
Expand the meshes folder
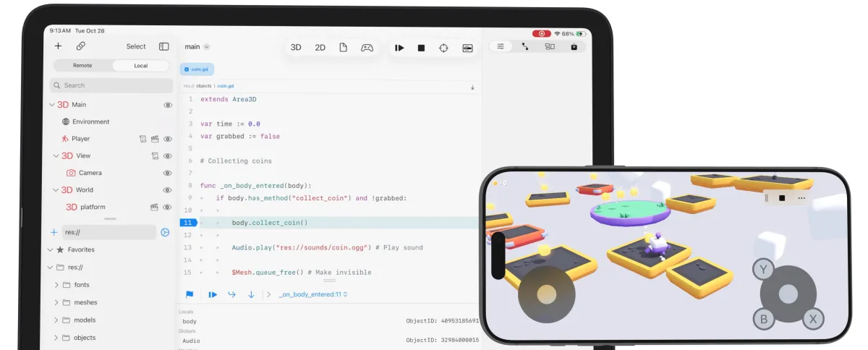pyautogui.click(x=56, y=302)
